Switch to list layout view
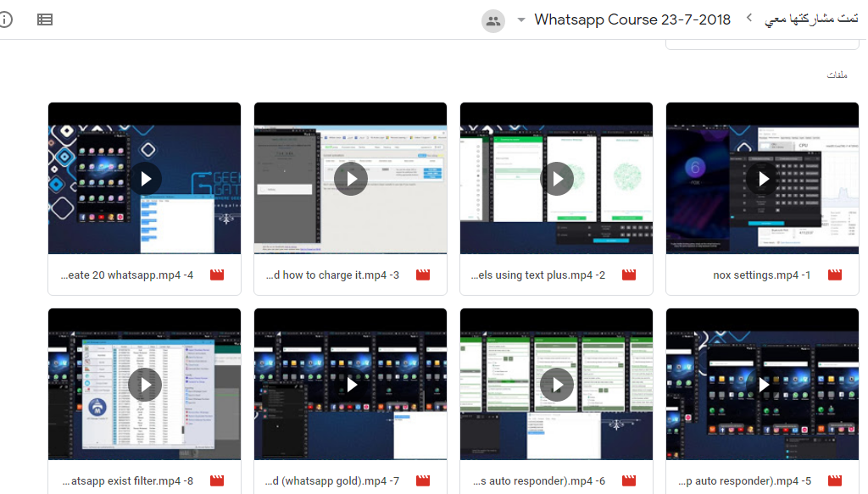The image size is (868, 494). click(x=45, y=19)
